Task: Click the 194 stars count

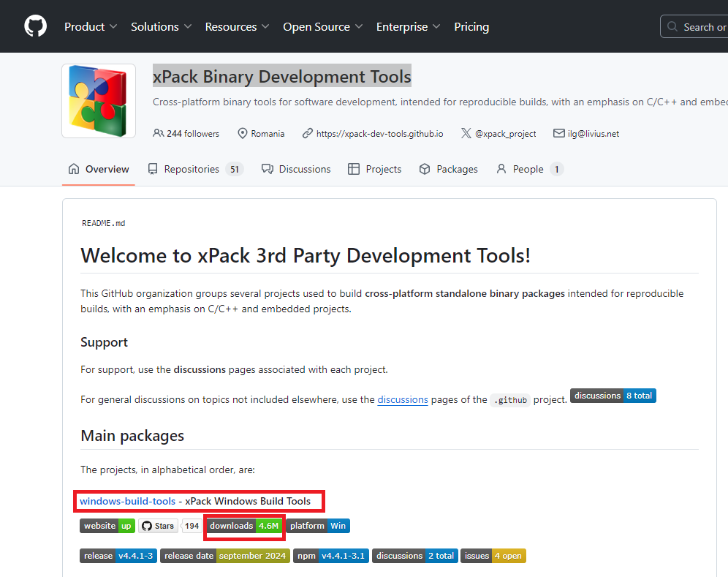Action: pos(192,526)
